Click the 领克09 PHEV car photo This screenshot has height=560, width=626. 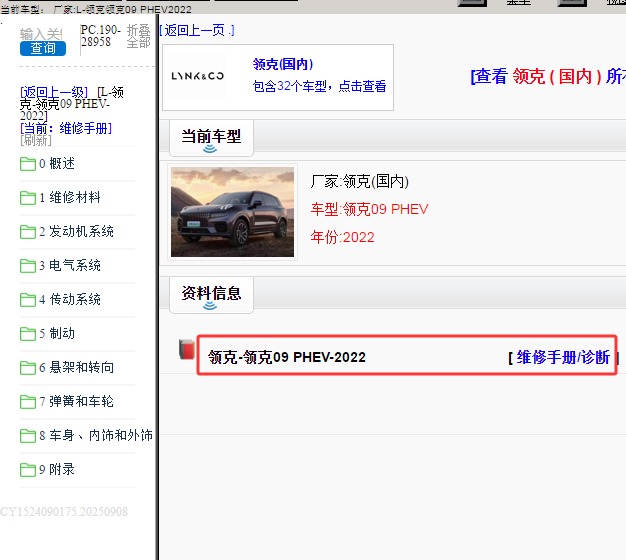click(x=232, y=212)
